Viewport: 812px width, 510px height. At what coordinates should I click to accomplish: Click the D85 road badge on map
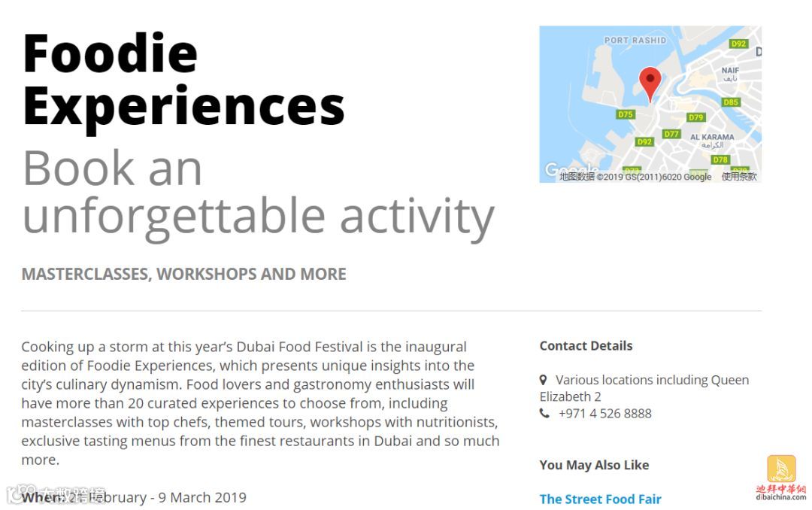click(x=731, y=102)
